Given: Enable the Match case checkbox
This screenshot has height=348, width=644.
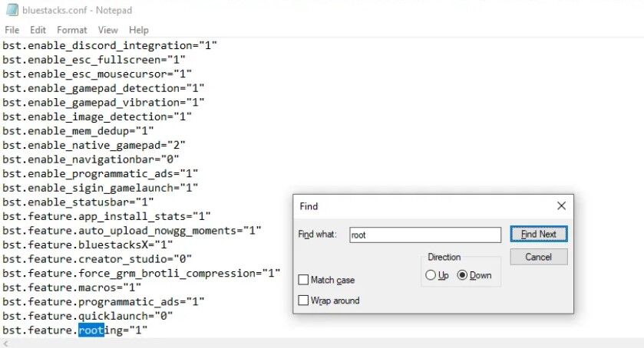Looking at the screenshot, I should pos(304,281).
